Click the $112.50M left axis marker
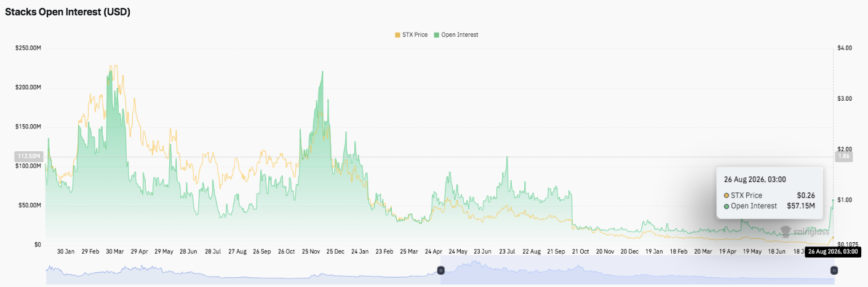868x287 pixels. (x=28, y=157)
